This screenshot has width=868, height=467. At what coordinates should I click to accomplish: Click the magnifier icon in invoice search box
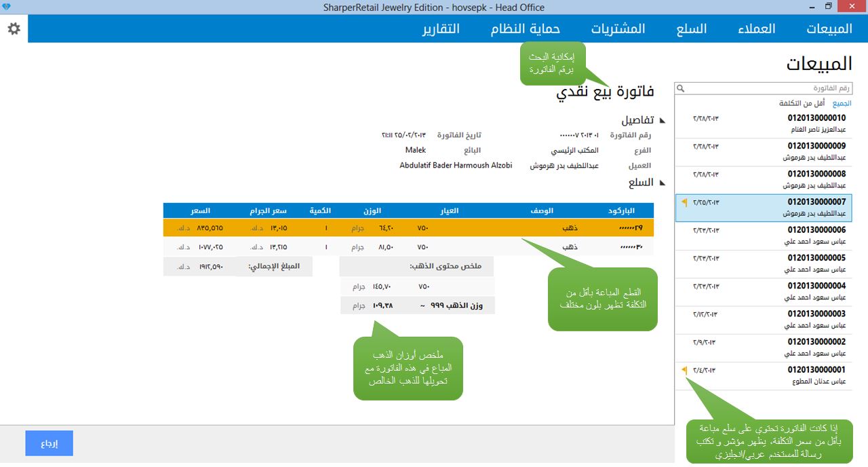[x=681, y=89]
